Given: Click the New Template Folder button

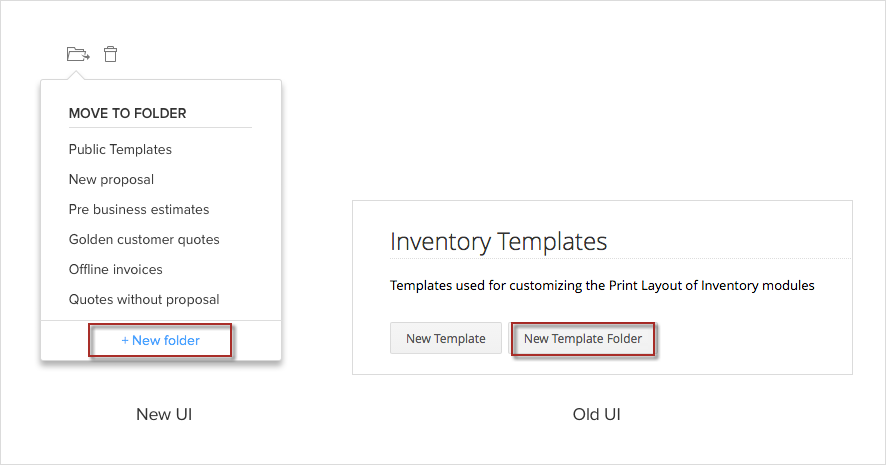Looking at the screenshot, I should click(583, 338).
